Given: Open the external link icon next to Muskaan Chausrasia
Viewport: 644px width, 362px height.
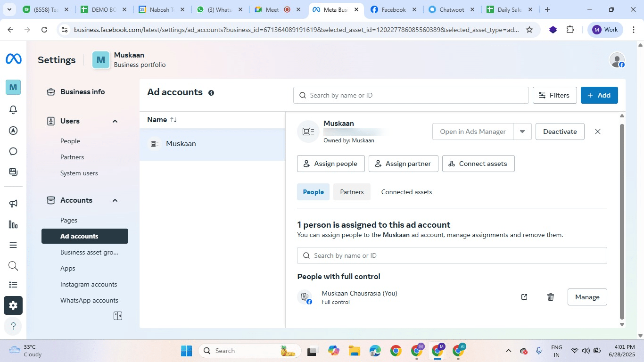Looking at the screenshot, I should 524,296.
